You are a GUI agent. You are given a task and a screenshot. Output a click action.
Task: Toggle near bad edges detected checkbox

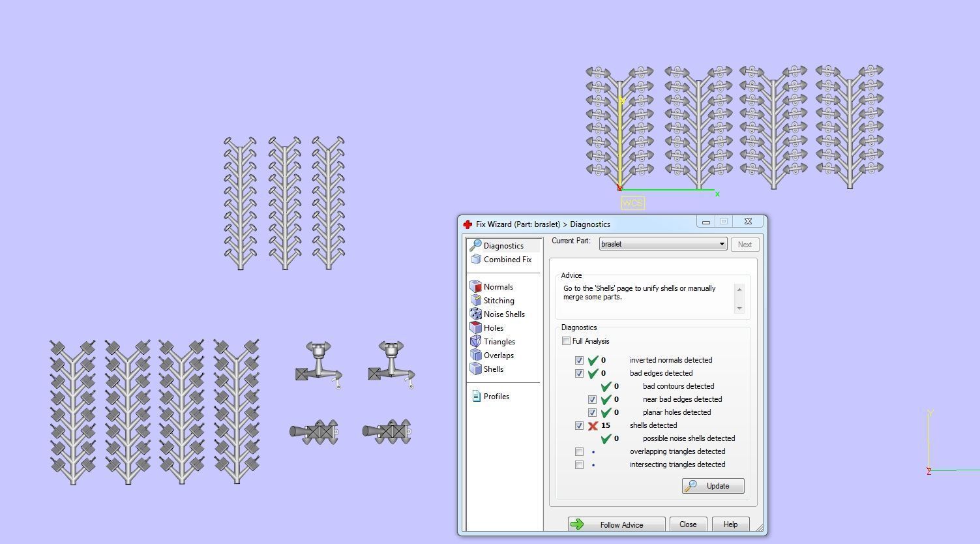click(x=592, y=399)
